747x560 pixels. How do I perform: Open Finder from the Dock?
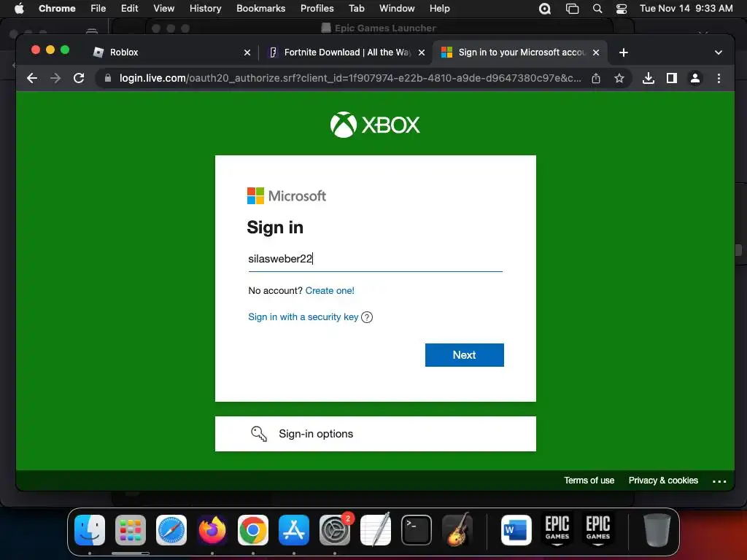[90, 529]
